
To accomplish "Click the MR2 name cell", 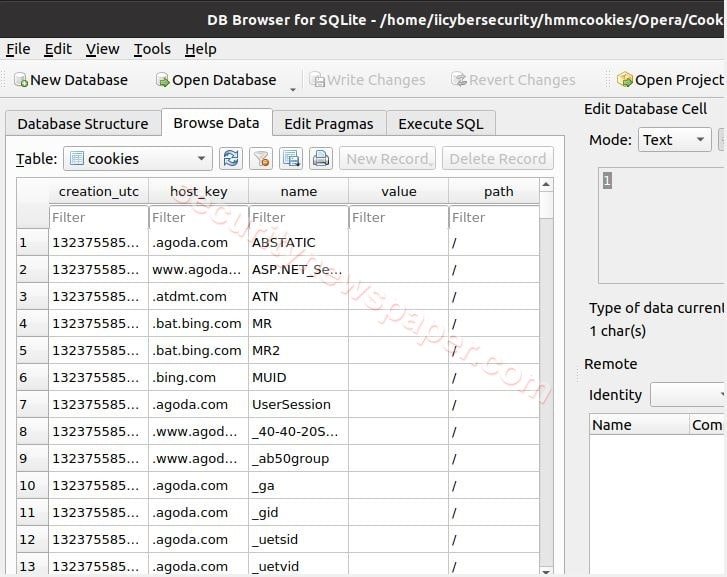I will (299, 350).
